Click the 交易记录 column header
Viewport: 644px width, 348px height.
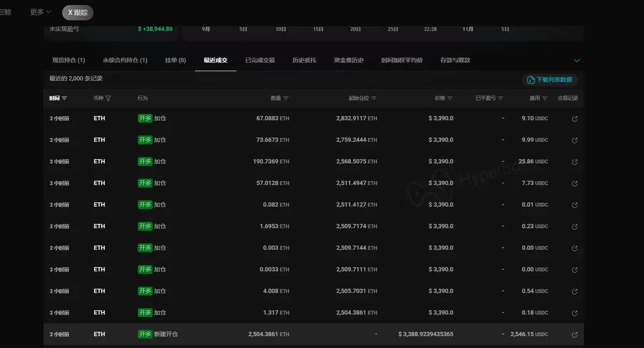(x=568, y=98)
